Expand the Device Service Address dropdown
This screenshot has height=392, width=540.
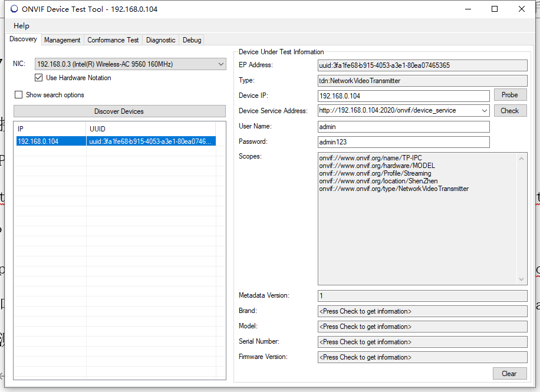click(x=484, y=111)
